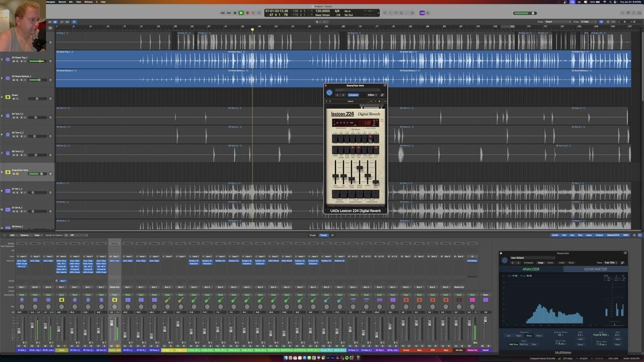Open the View Full 75% dropdown in MultiMeter
The height and width of the screenshot is (362, 644).
pos(610,262)
